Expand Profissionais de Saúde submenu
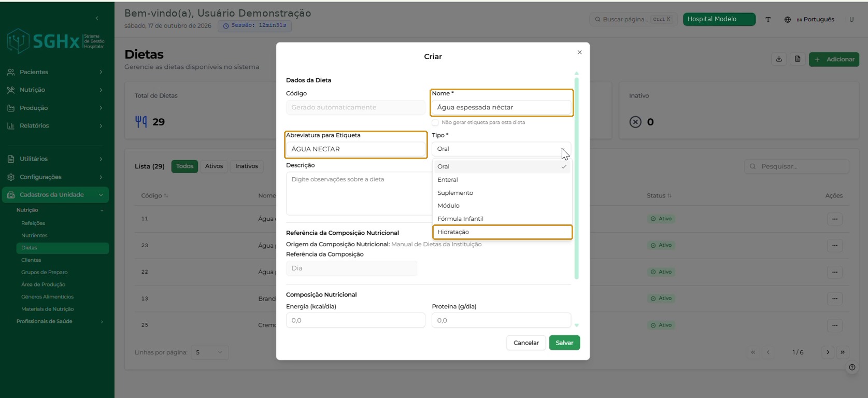Screen dimensions: 868x398 (60, 321)
